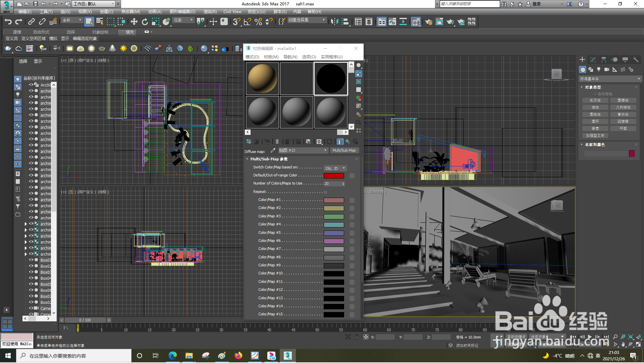Select the Move tool in main toolbar

[x=134, y=22]
